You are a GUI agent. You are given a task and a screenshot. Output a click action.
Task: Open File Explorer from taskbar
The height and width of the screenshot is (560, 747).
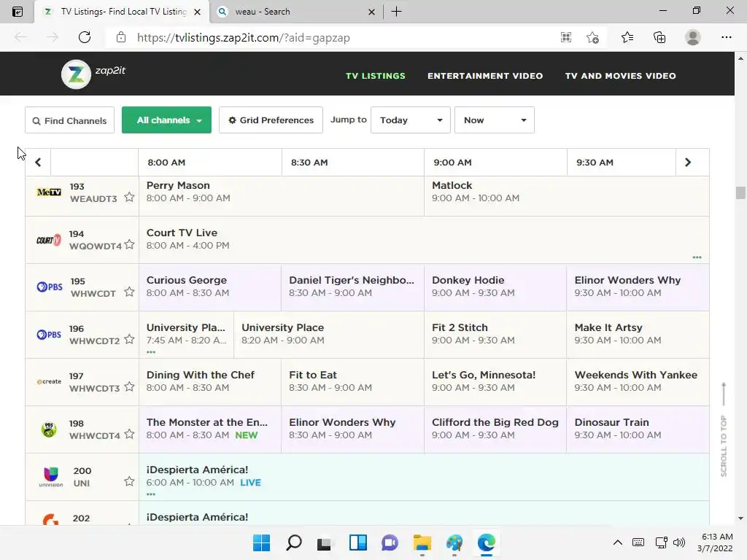pyautogui.click(x=422, y=542)
